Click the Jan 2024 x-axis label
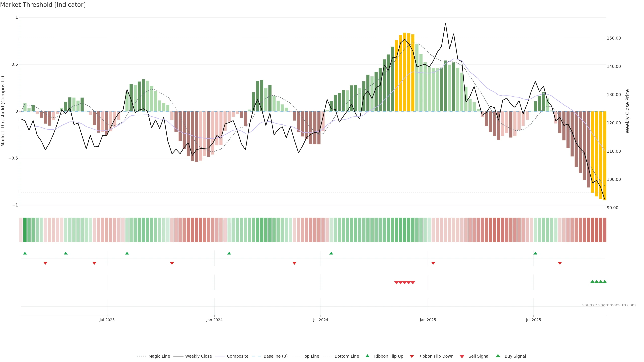 point(214,320)
